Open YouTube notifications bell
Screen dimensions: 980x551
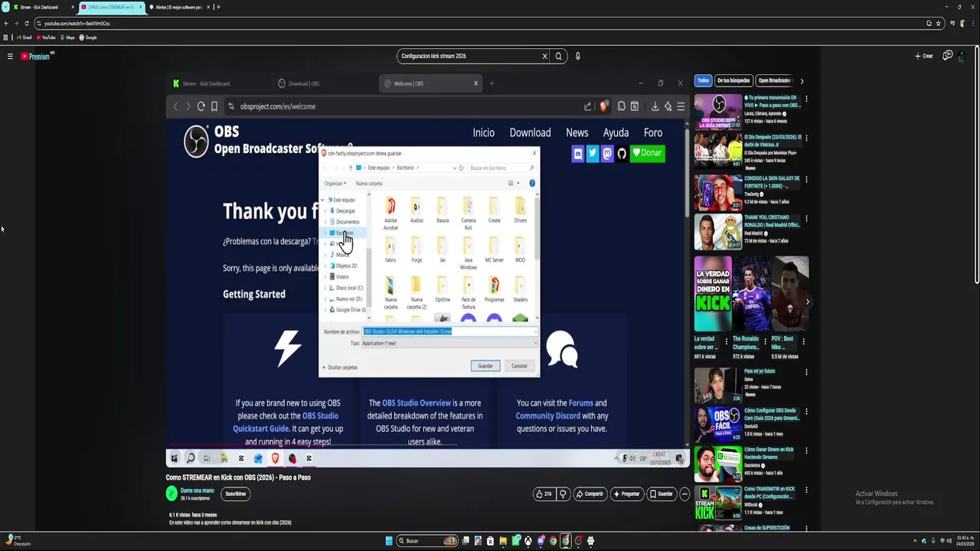pyautogui.click(x=948, y=56)
